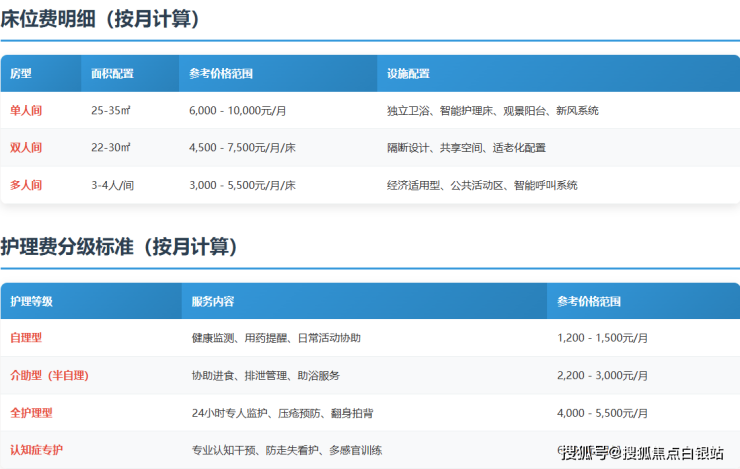Click 参考价格范围 header in nursing fee table
The image size is (740, 469).
(x=589, y=301)
